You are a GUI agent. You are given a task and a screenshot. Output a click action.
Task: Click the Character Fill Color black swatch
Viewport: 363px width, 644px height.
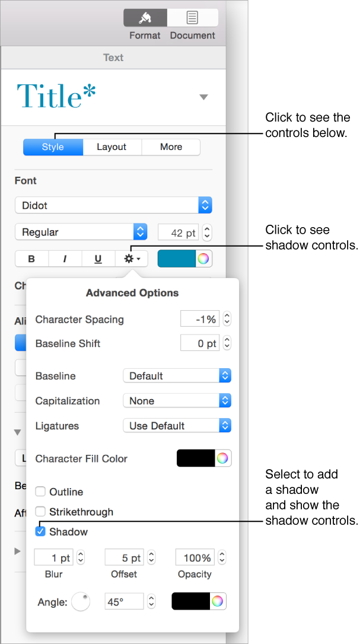(196, 458)
